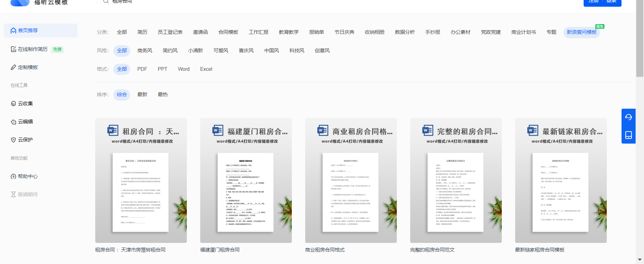Screen dimensions: 644x264
Task: Sort templates by 最热
Action: coord(163,95)
